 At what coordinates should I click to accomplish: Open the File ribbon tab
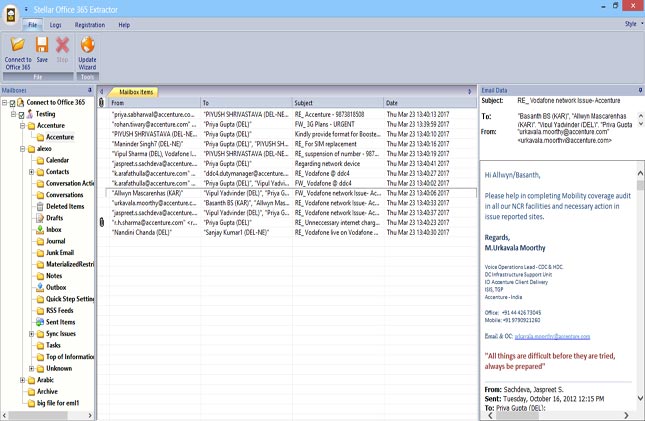point(32,25)
